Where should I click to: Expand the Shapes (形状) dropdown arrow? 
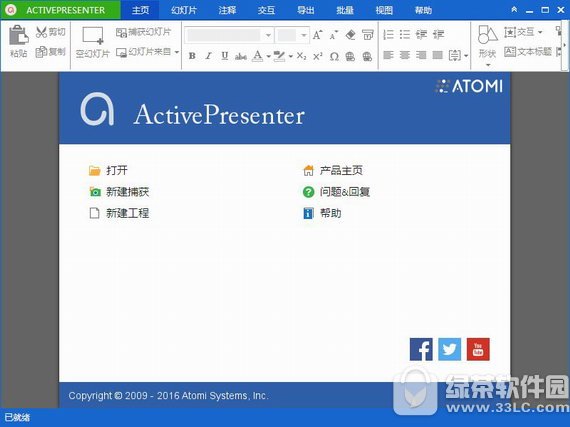pyautogui.click(x=488, y=65)
